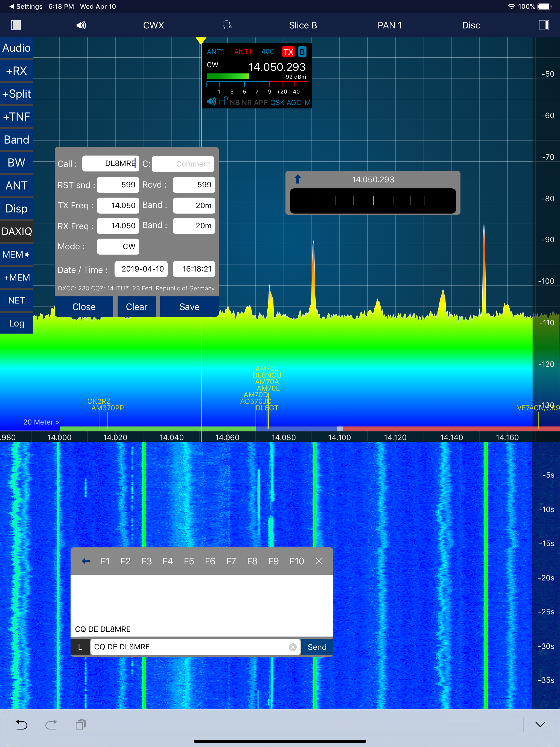Tap Disc in the top bar
Image resolution: width=560 pixels, height=747 pixels.
[471, 25]
